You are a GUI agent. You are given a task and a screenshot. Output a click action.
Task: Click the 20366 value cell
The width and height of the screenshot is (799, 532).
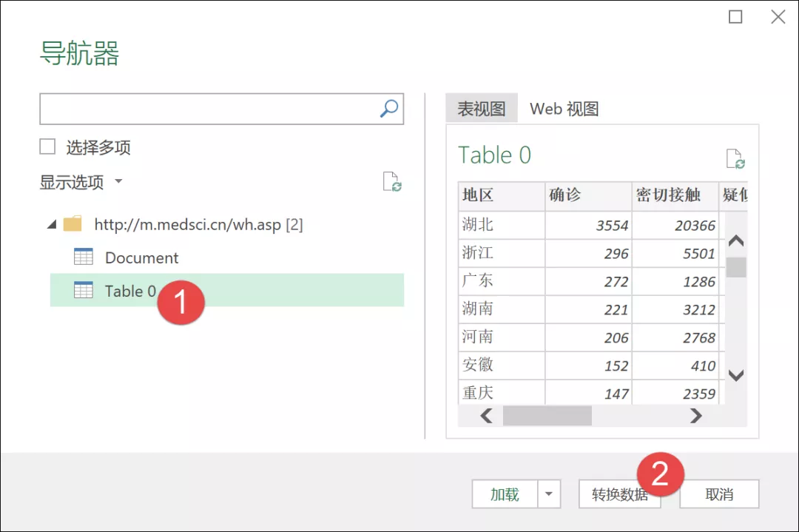(x=675, y=225)
